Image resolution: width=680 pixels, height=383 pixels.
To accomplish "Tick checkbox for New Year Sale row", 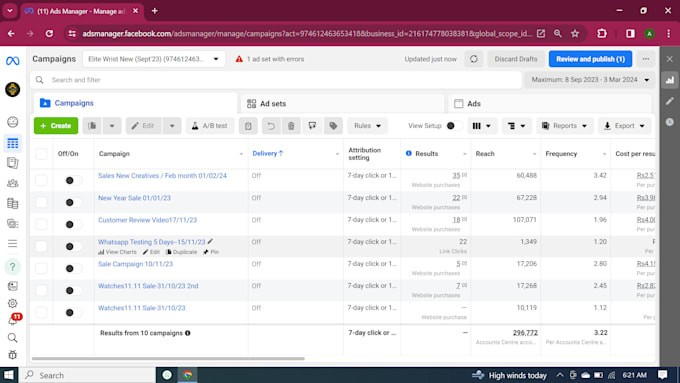I will (41, 202).
